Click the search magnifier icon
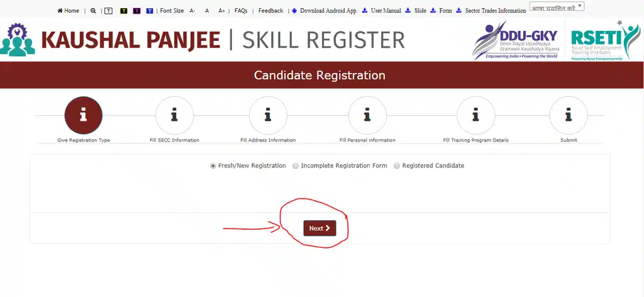This screenshot has height=297, width=644. coord(94,11)
